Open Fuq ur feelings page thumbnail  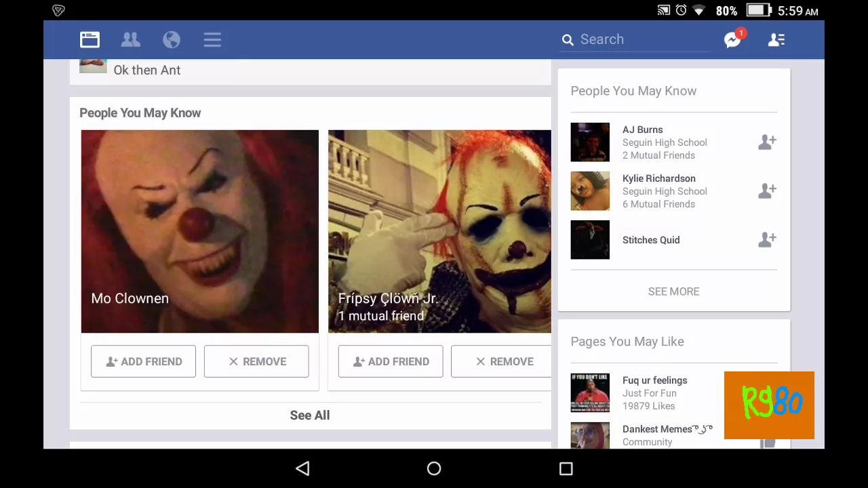pos(590,392)
